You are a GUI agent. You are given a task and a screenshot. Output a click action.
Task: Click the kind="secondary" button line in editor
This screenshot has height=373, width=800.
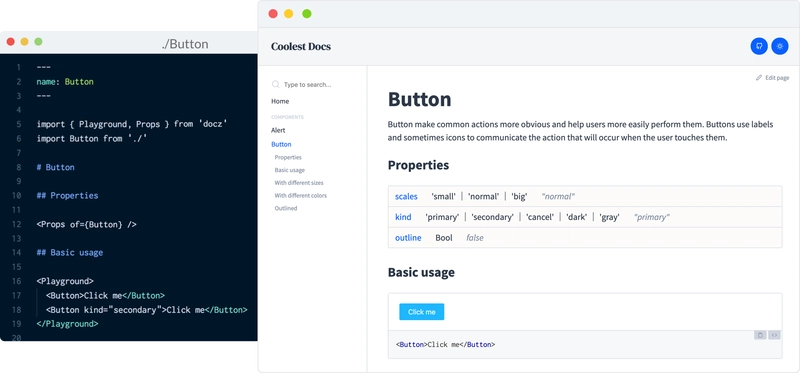point(146,310)
